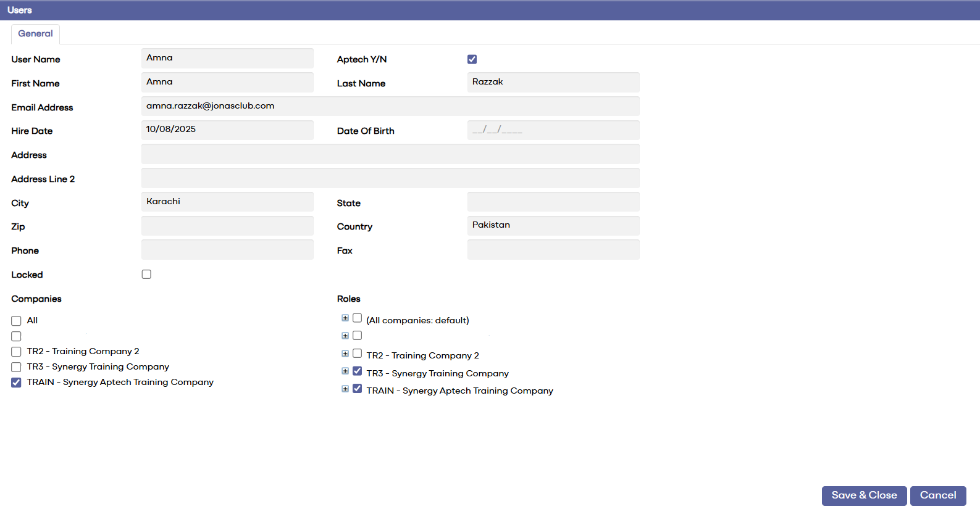Focus the Zip field
This screenshot has height=509, width=980.
(x=227, y=226)
